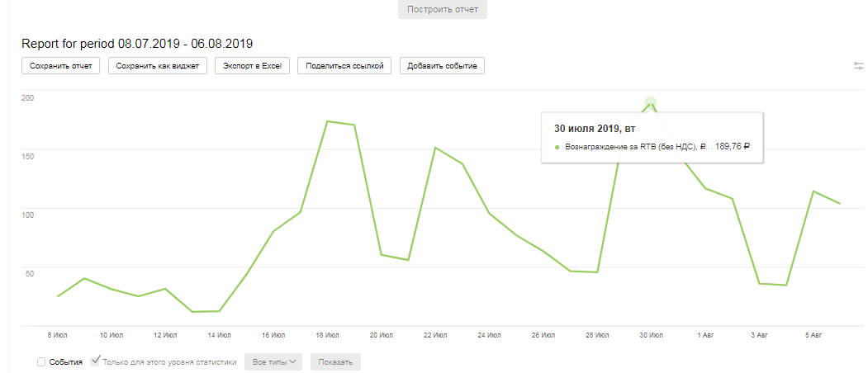
Task: Export the report with Экспорт в Excel
Action: coord(252,66)
